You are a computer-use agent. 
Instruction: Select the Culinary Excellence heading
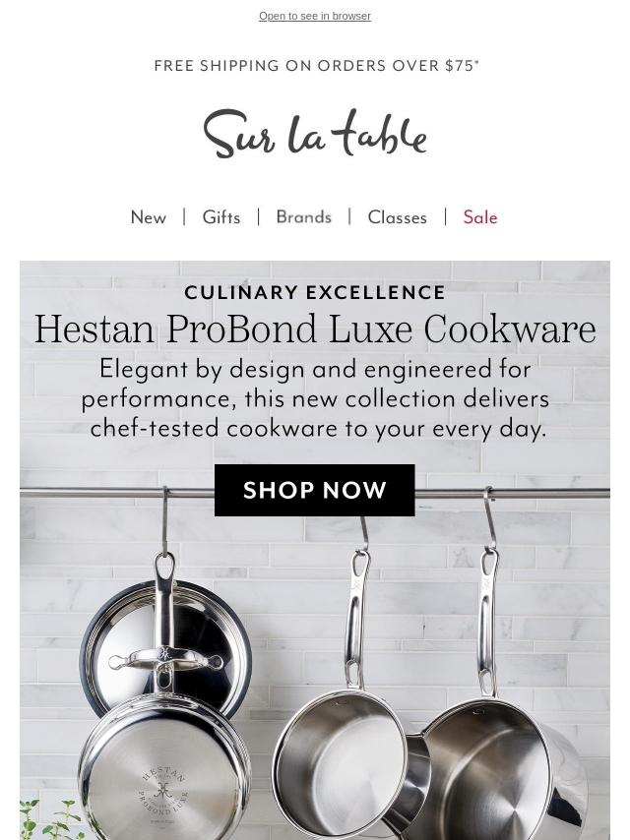pos(315,292)
